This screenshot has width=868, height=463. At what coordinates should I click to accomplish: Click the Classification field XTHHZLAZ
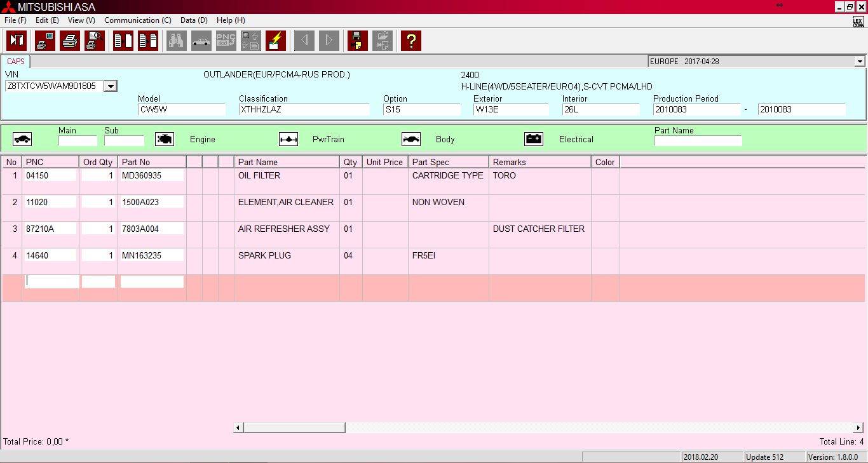304,109
